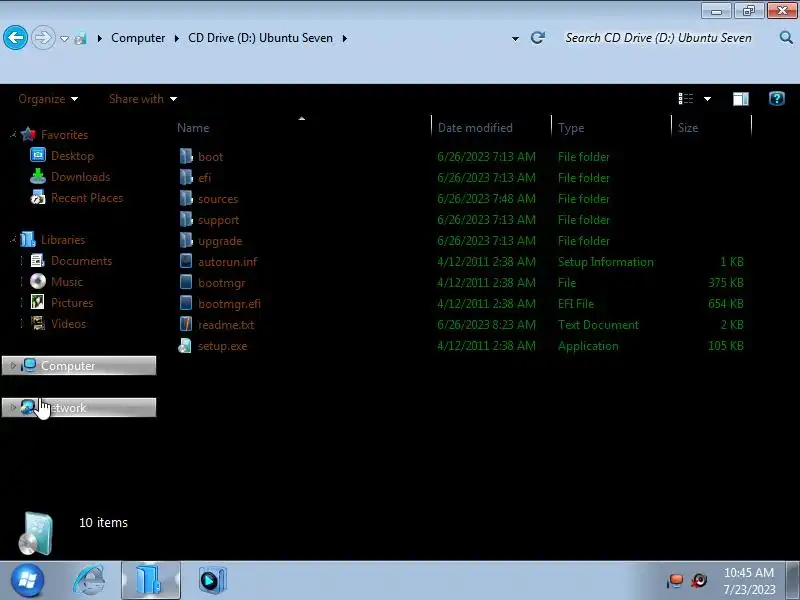Click the Computer breadcrumb in address bar
The width and height of the screenshot is (800, 600).
[138, 38]
